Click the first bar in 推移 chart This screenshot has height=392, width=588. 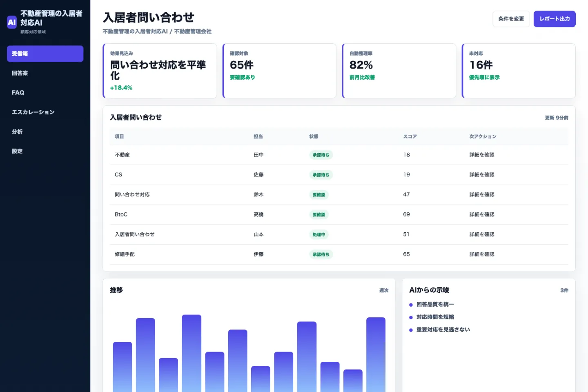(x=122, y=367)
